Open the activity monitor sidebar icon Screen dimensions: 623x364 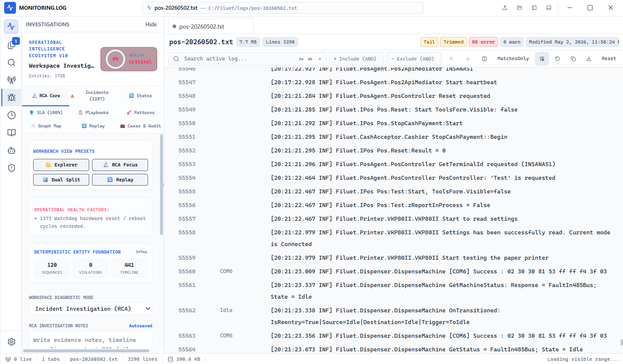point(11,26)
